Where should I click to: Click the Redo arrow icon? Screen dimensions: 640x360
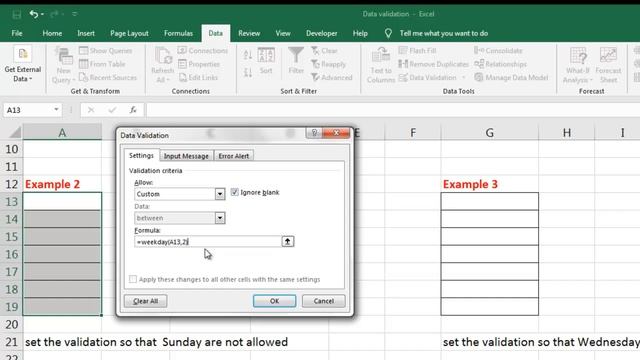tap(54, 14)
